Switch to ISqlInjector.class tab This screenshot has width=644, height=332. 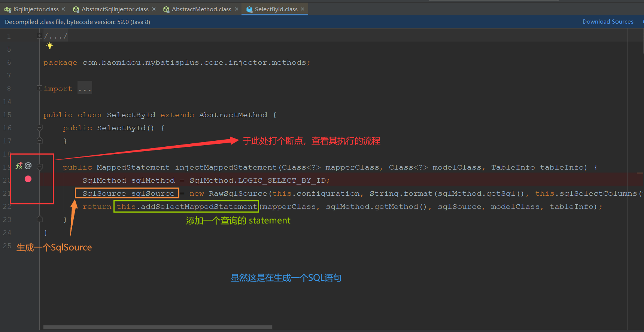pyautogui.click(x=36, y=9)
